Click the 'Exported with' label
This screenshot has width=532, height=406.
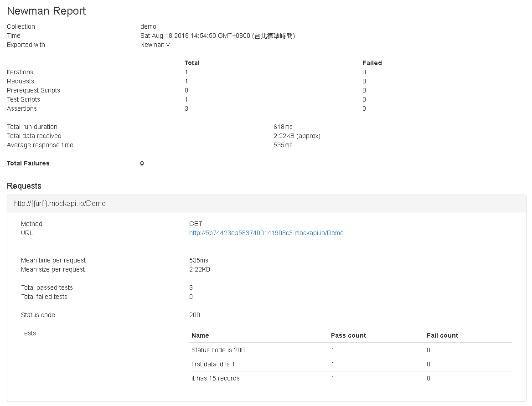[x=26, y=45]
